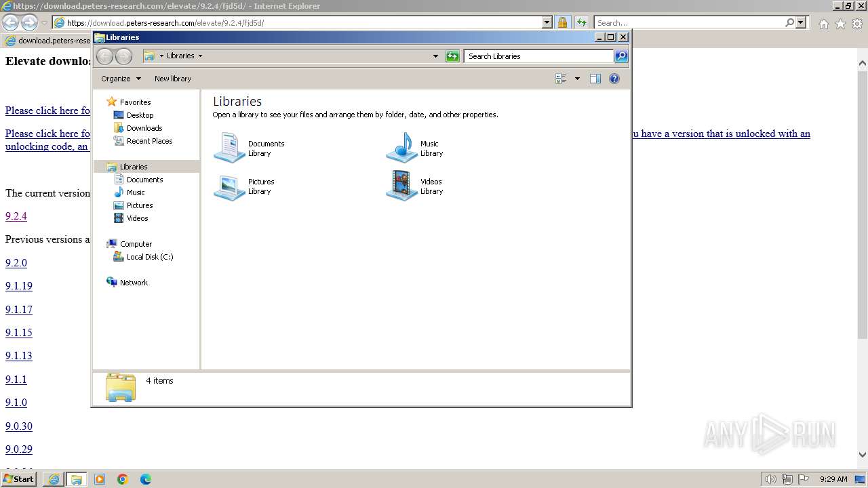Click the Start button
This screenshot has height=488, width=868.
19,479
